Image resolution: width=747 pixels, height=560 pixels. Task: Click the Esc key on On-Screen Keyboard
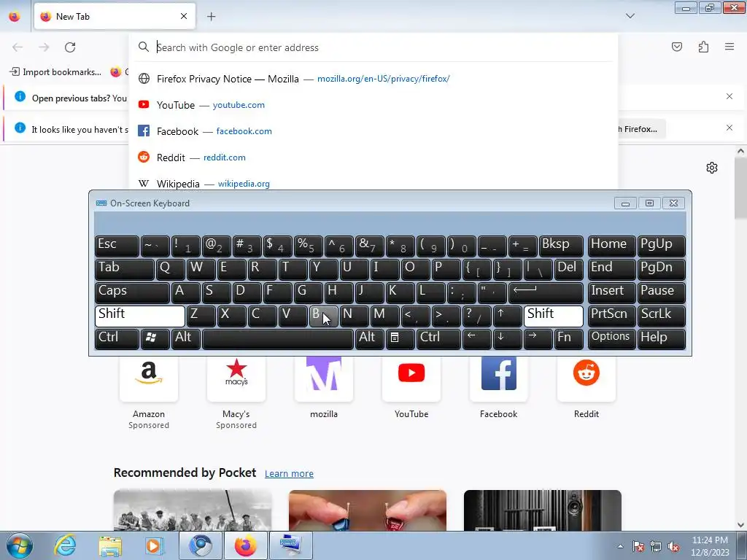pos(117,246)
